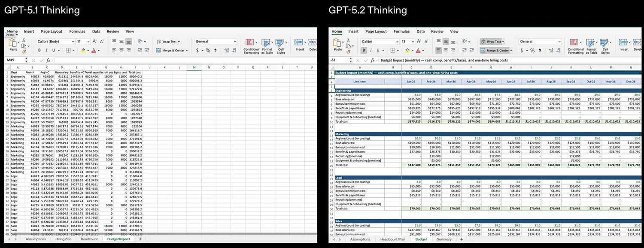The height and width of the screenshot is (248, 644).
Task: Toggle Wrap Text on the selected cells
Action: [170, 41]
